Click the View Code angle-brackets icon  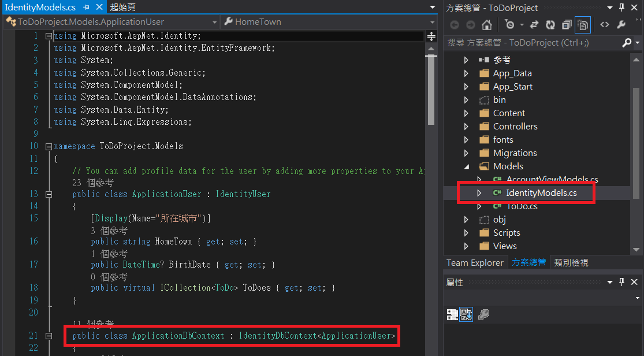(605, 25)
